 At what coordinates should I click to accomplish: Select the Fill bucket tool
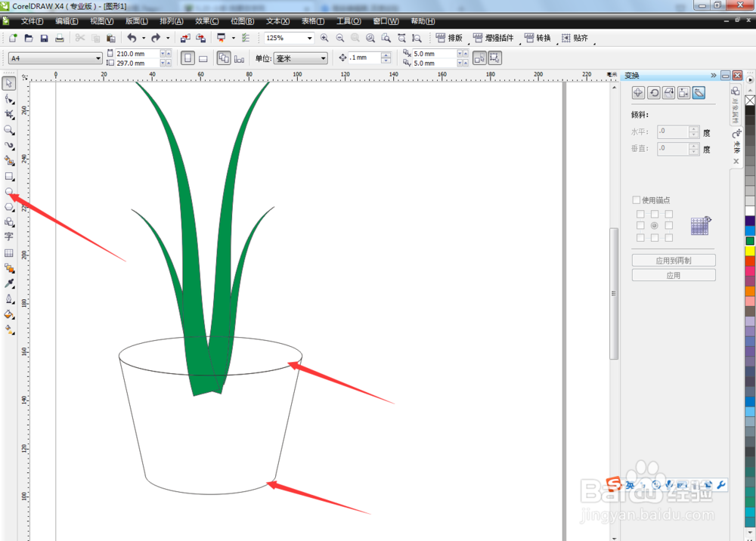click(x=8, y=314)
